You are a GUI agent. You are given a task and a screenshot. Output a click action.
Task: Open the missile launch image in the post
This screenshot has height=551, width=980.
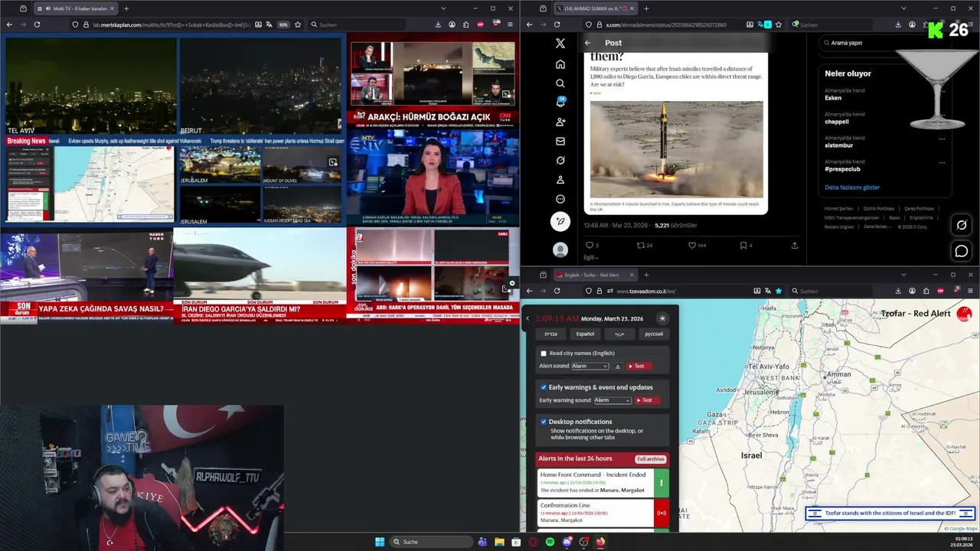pos(677,149)
